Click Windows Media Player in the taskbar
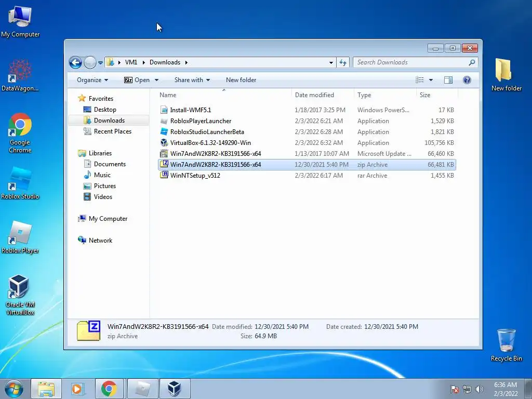Screen dimensions: 532x399 78,389
